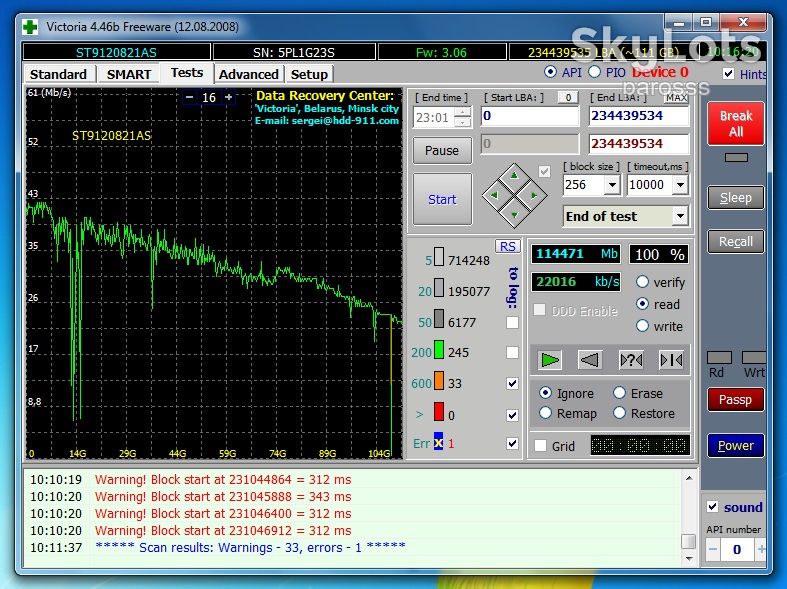787x589 pixels.
Task: Select the random seek test icon
Action: (x=631, y=360)
